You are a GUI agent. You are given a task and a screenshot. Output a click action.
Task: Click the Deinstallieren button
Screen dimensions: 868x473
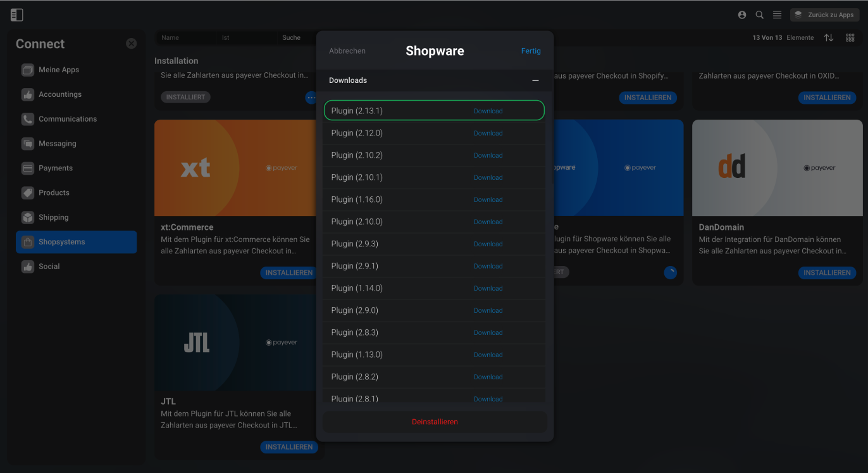coord(435,422)
